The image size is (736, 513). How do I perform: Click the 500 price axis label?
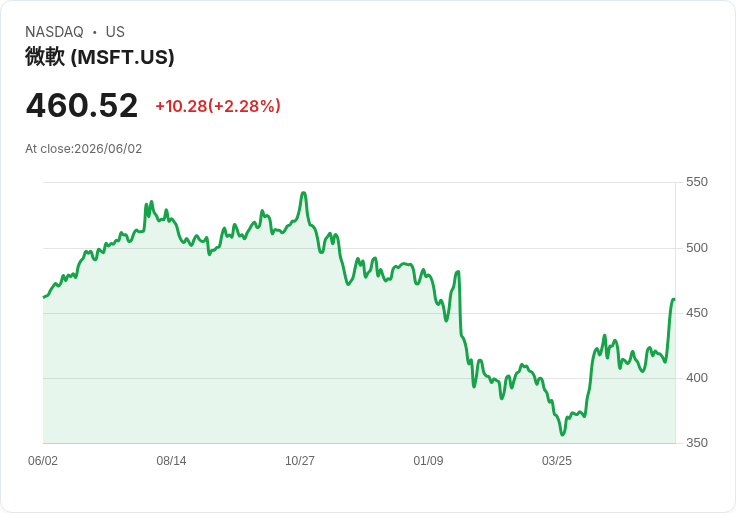tap(697, 248)
